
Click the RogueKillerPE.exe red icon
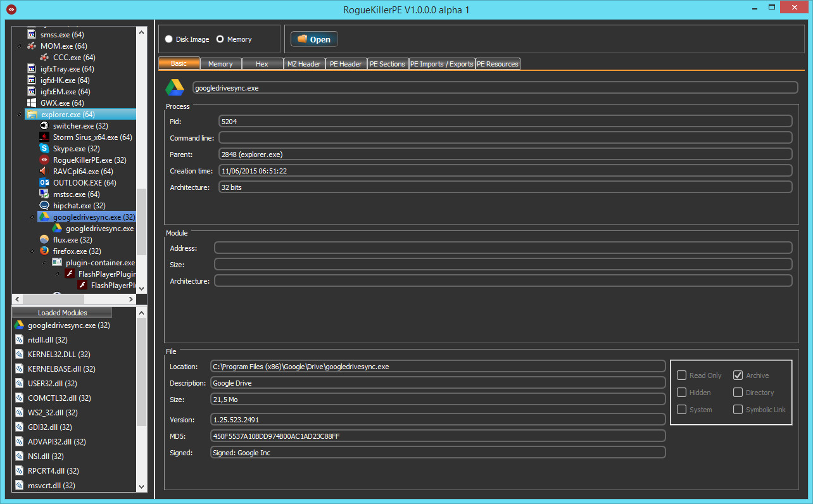tap(44, 160)
